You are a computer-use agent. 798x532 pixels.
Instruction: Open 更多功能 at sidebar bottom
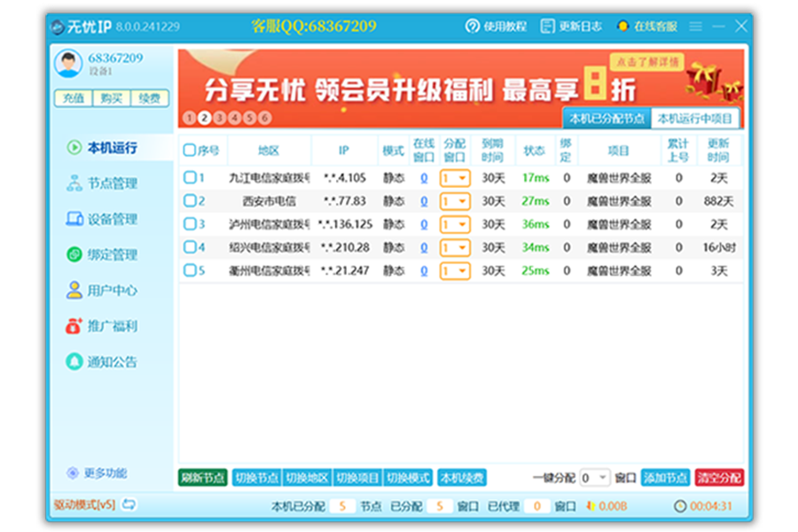pyautogui.click(x=97, y=473)
